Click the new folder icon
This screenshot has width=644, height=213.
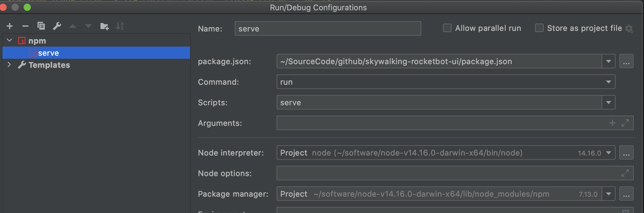104,26
